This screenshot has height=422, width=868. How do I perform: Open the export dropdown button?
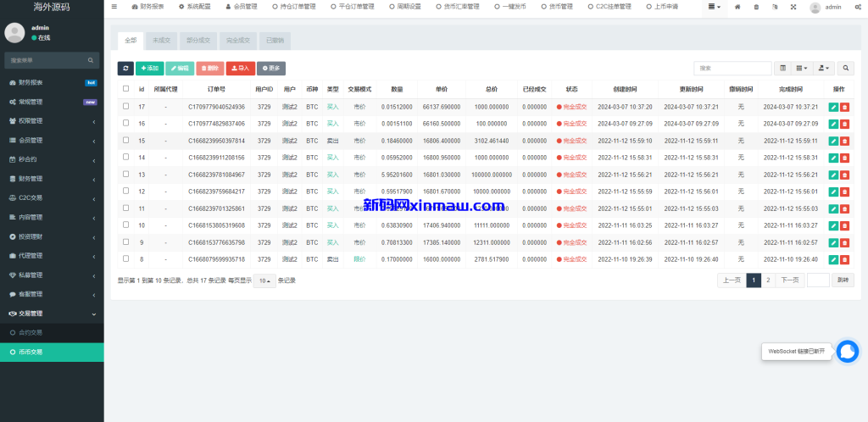pos(824,68)
